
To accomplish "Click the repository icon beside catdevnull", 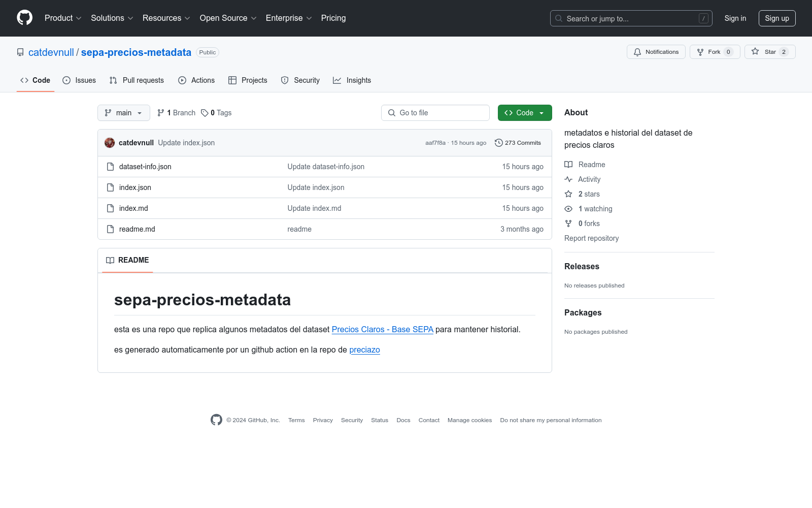I will tap(20, 52).
